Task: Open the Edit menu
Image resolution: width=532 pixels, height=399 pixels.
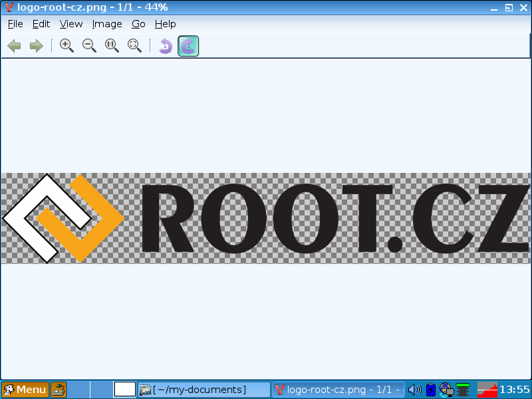Action: [x=41, y=24]
